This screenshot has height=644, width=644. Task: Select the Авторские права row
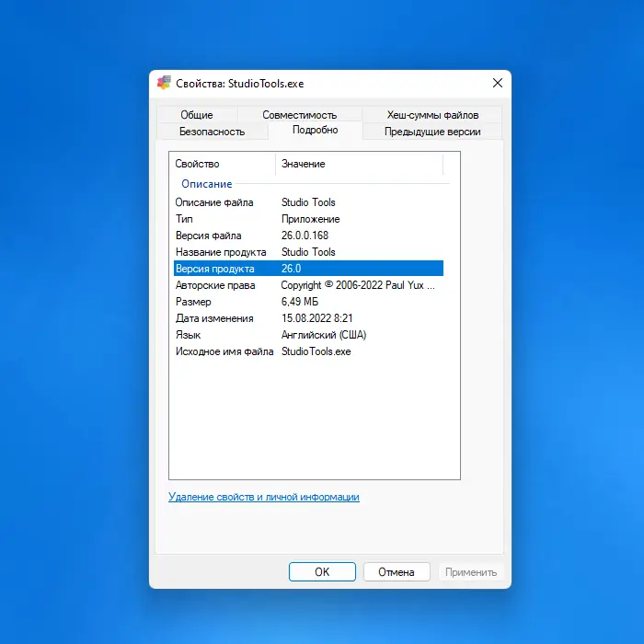pos(308,285)
